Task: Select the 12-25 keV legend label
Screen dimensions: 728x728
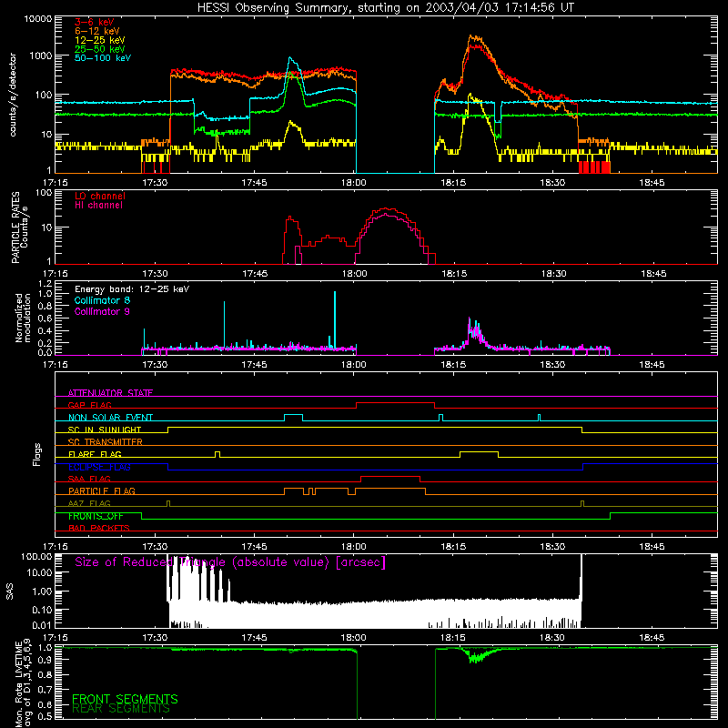Action: 100,40
